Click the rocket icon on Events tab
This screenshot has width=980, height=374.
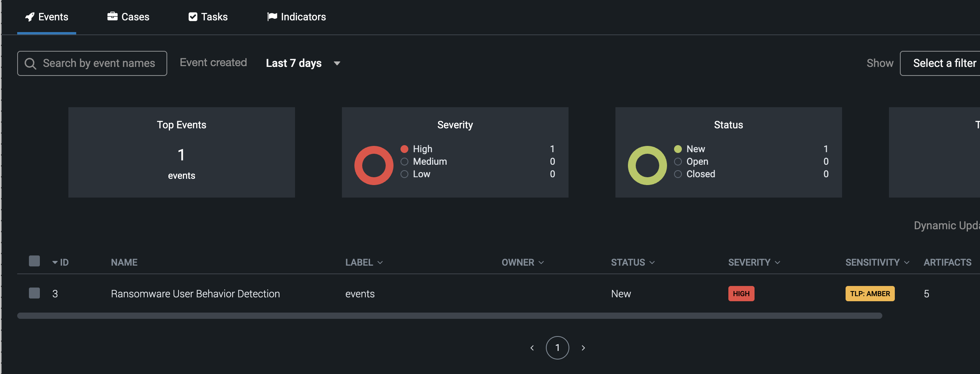point(30,17)
